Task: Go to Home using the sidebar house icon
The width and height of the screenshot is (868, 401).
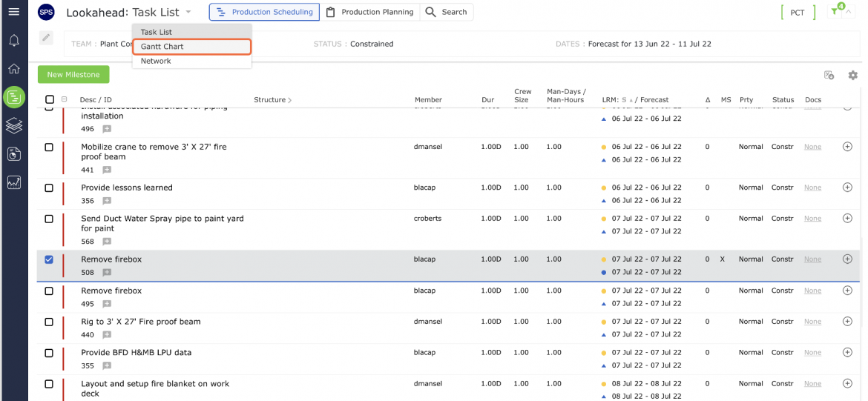Action: click(x=14, y=69)
